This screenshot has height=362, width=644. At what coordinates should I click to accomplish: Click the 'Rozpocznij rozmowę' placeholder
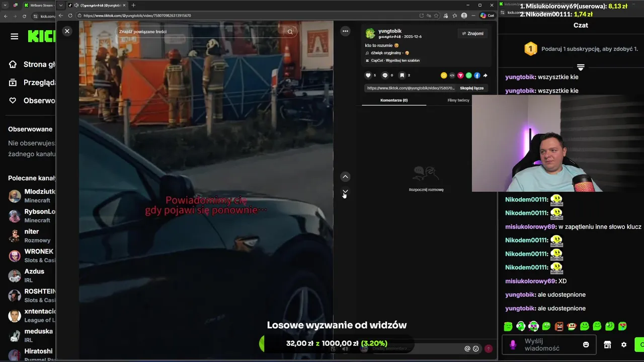(426, 190)
